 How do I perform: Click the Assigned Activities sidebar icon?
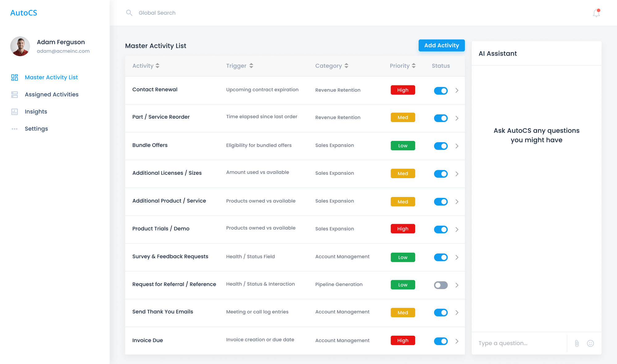(14, 95)
